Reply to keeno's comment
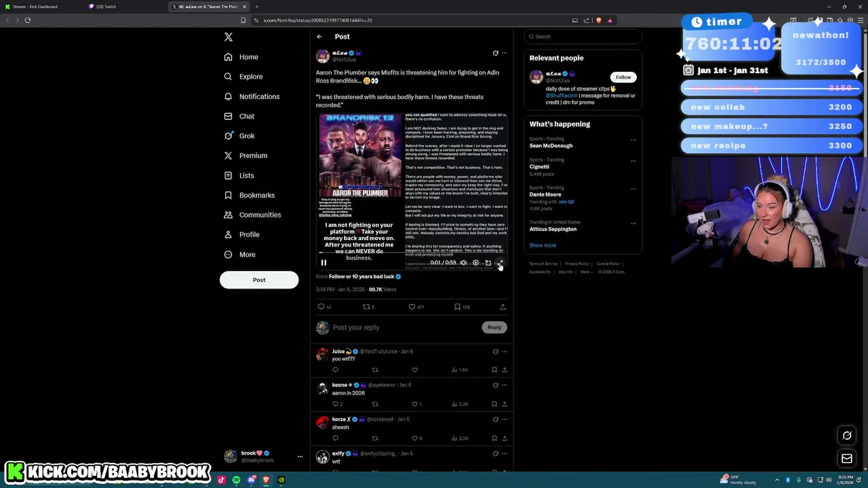Viewport: 868px width, 488px height. 335,404
